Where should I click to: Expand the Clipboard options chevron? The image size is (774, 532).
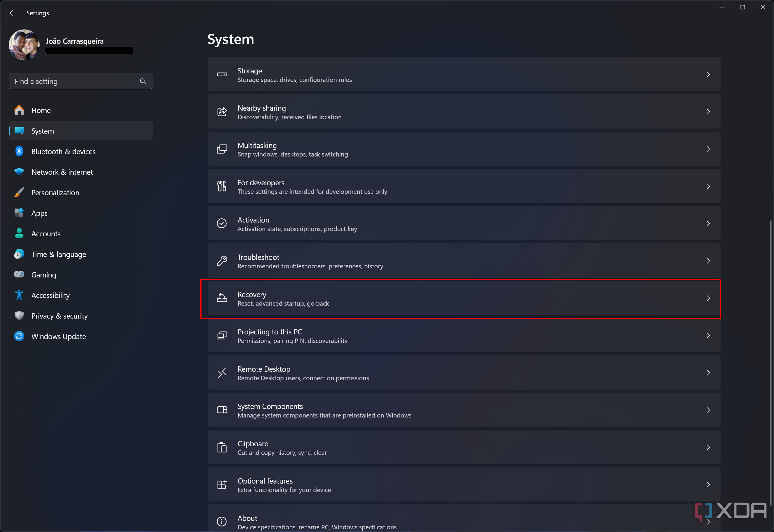708,447
